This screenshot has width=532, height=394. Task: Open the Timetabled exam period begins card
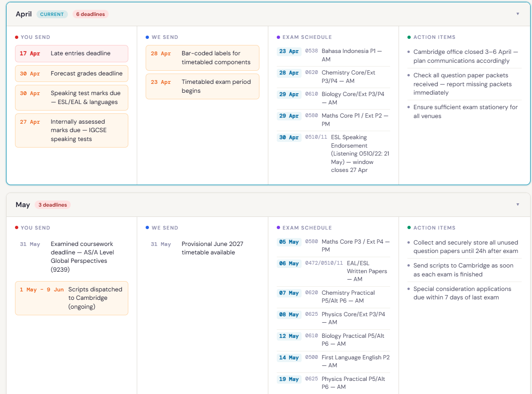pyautogui.click(x=203, y=87)
